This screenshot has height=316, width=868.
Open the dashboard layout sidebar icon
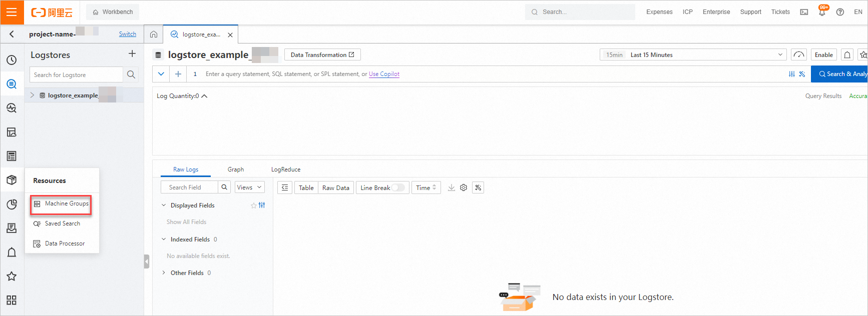coord(12,132)
